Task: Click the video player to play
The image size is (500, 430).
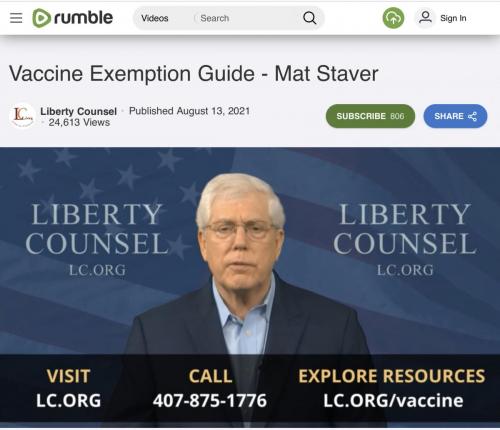Action: point(250,287)
